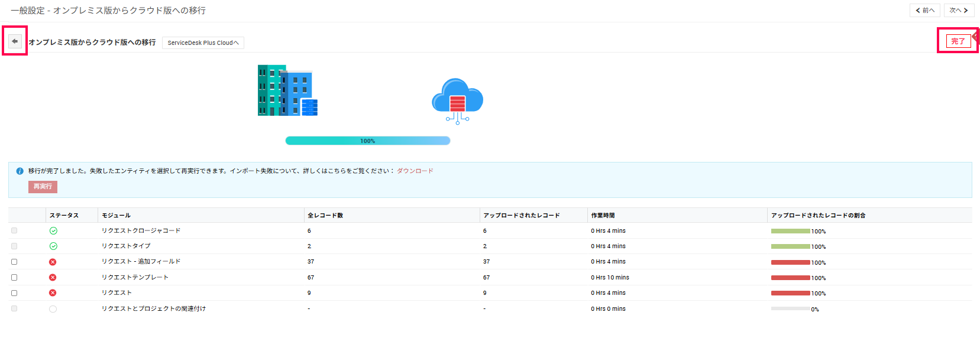Click red failure icon for リクエストテンプレート
Viewport: 980px width, 338px height.
(x=53, y=278)
